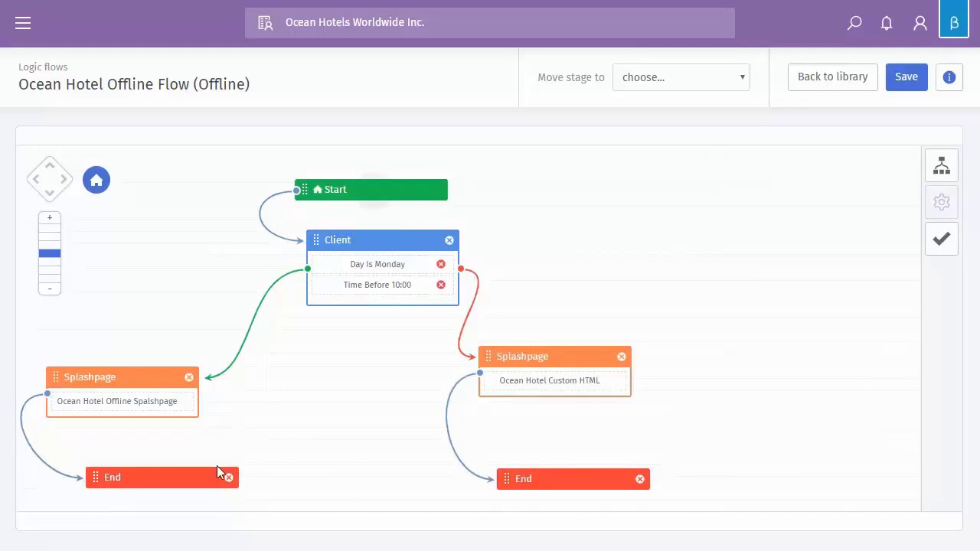Delete the Day Is Monday condition
This screenshot has width=980, height=551.
click(441, 264)
